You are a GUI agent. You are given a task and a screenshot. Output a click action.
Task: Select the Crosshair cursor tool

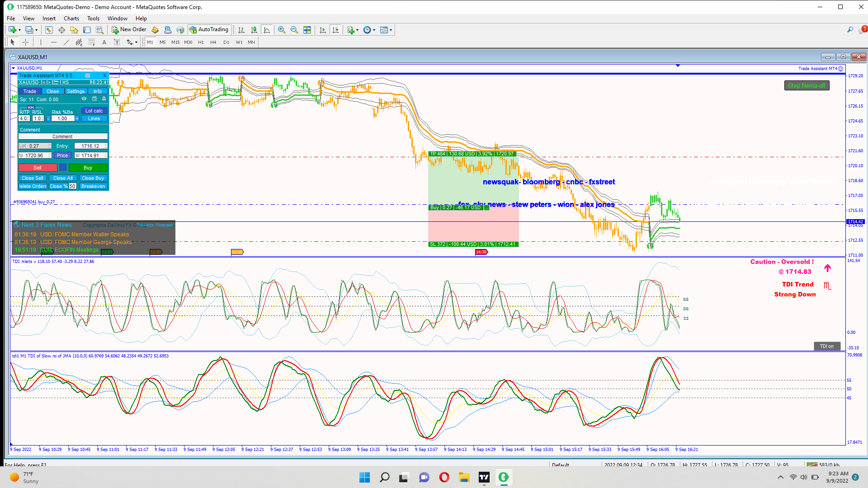click(26, 42)
